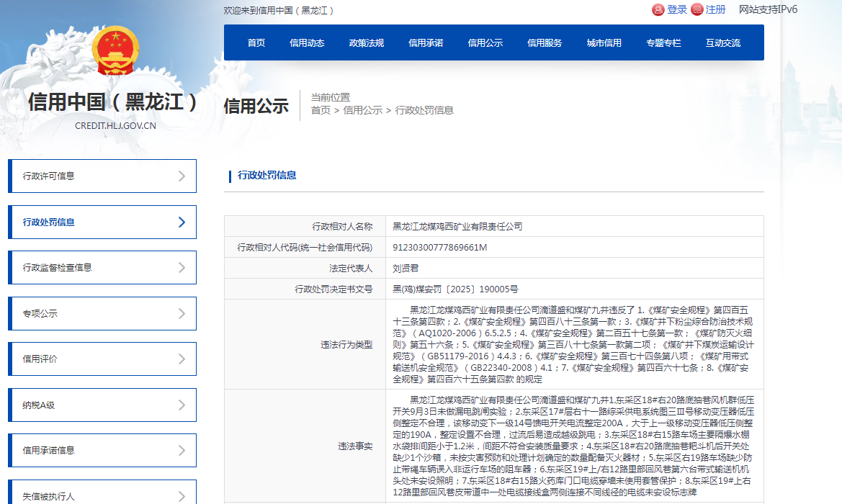Open 互动交流 menu item
The width and height of the screenshot is (842, 504).
[x=722, y=42]
